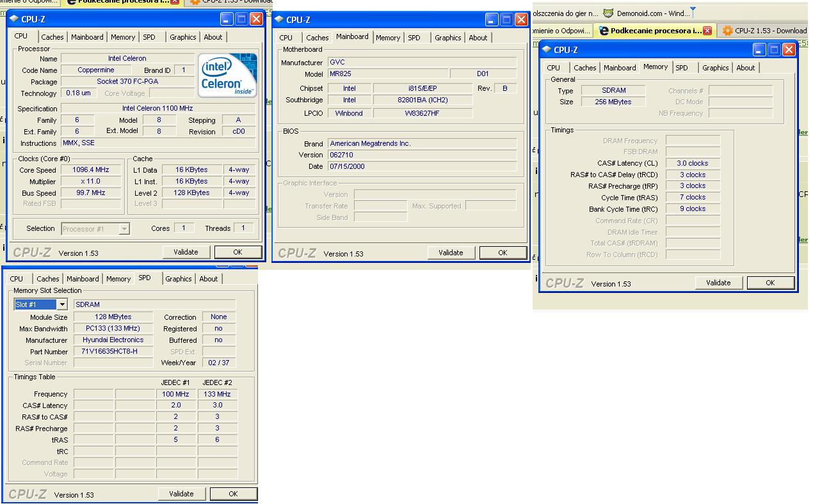Click the Core Speed value 1096.4 MHz
This screenshot has height=504, width=813.
[x=92, y=170]
